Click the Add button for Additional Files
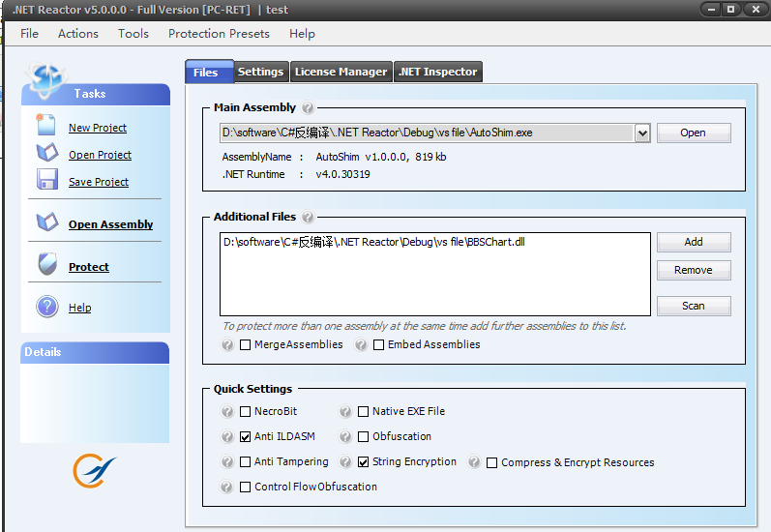 point(694,242)
